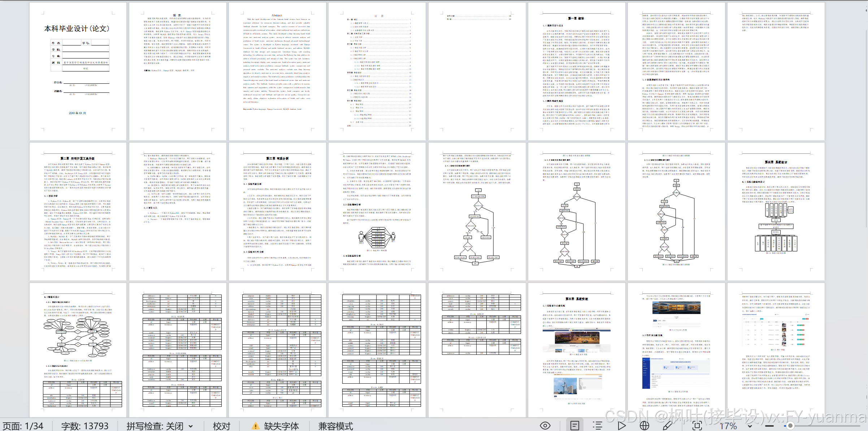Select the thesis cover page thumbnail

pos(78,71)
